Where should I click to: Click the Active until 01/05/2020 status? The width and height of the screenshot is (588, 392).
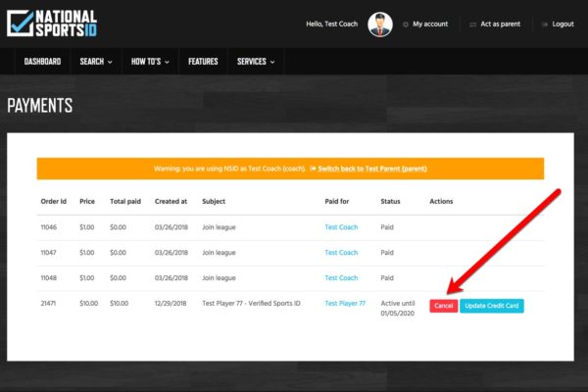(398, 309)
